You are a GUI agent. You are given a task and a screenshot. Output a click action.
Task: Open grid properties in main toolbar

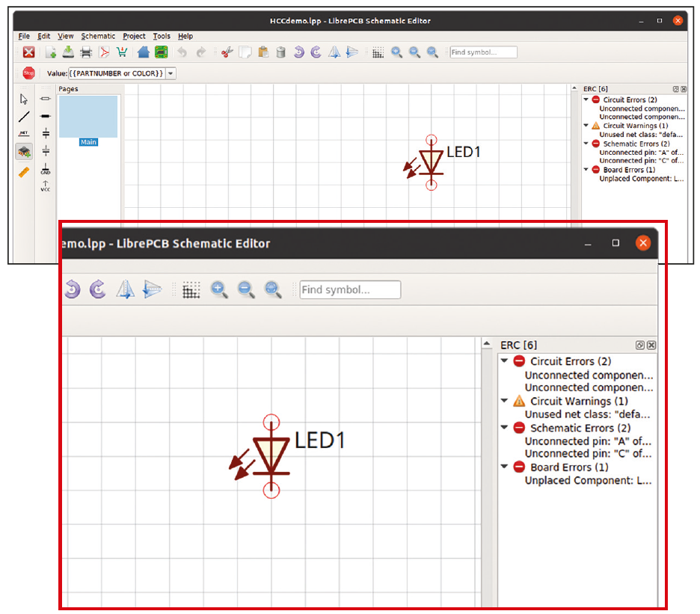click(x=378, y=52)
